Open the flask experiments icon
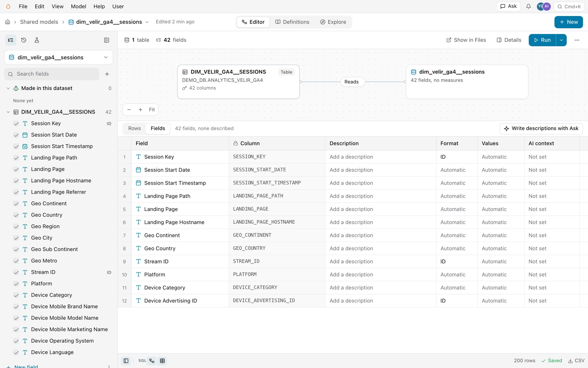 pyautogui.click(x=37, y=40)
